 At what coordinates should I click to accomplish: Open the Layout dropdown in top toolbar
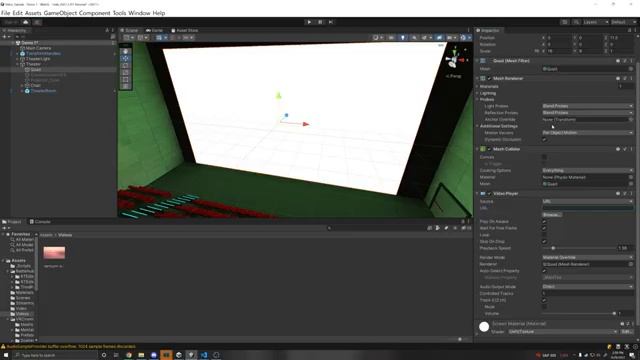pos(622,22)
